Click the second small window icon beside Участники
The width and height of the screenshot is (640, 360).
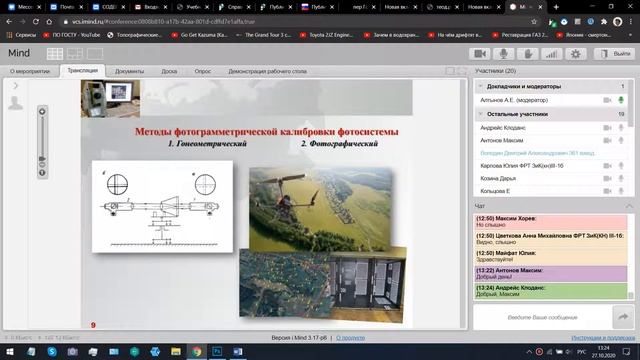(462, 71)
